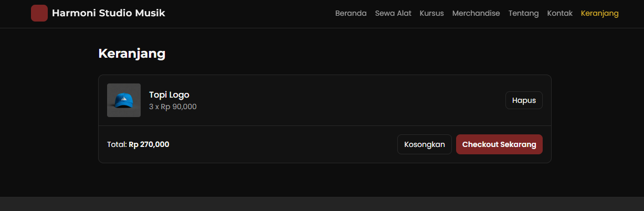Click the Harmoni Studio Musik brand name
644x211 pixels.
pos(108,13)
